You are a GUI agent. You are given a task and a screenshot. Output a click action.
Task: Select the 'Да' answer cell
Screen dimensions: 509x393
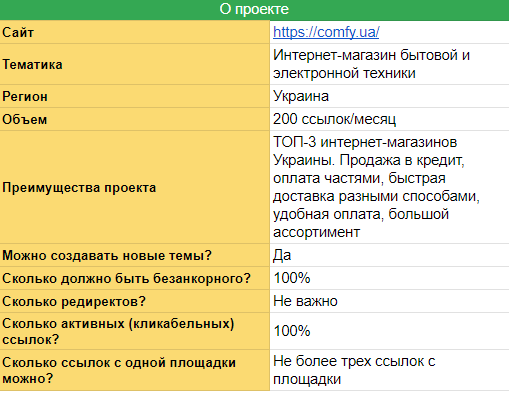pos(389,255)
